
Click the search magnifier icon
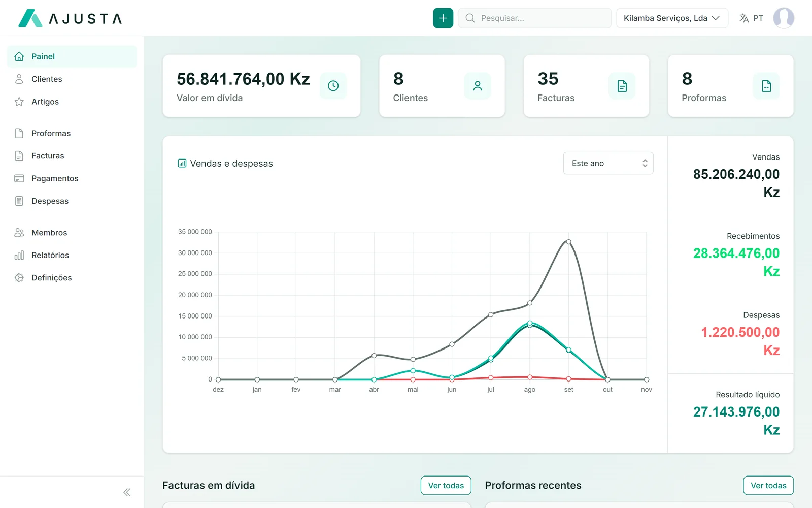[x=470, y=18]
